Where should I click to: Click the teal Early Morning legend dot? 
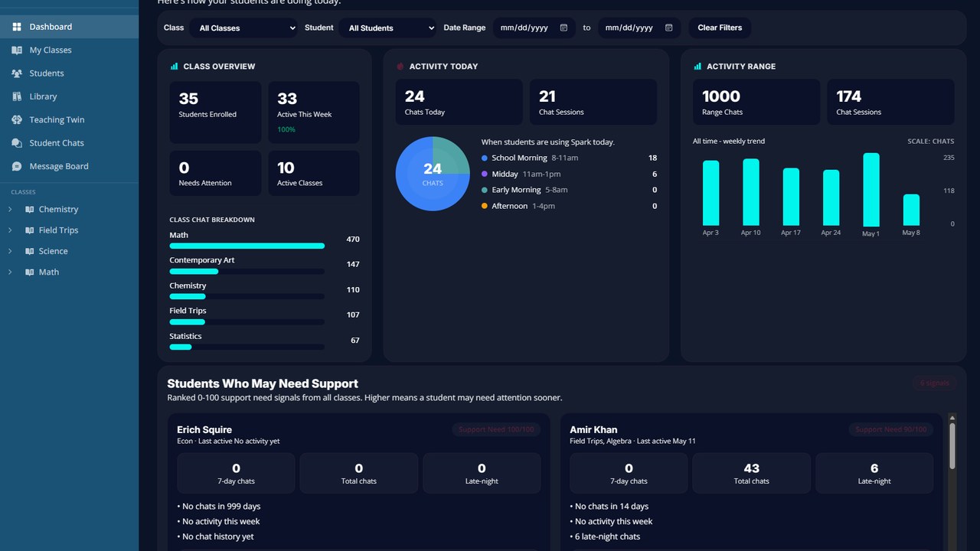tap(485, 190)
